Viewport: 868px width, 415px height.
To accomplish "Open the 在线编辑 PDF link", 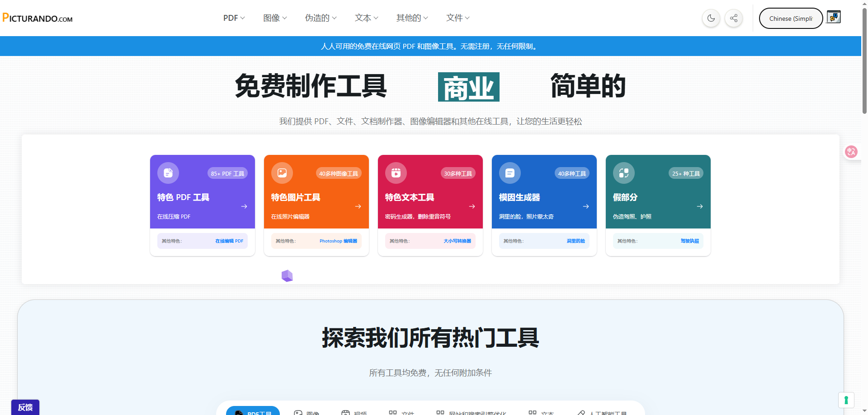I will tap(229, 241).
